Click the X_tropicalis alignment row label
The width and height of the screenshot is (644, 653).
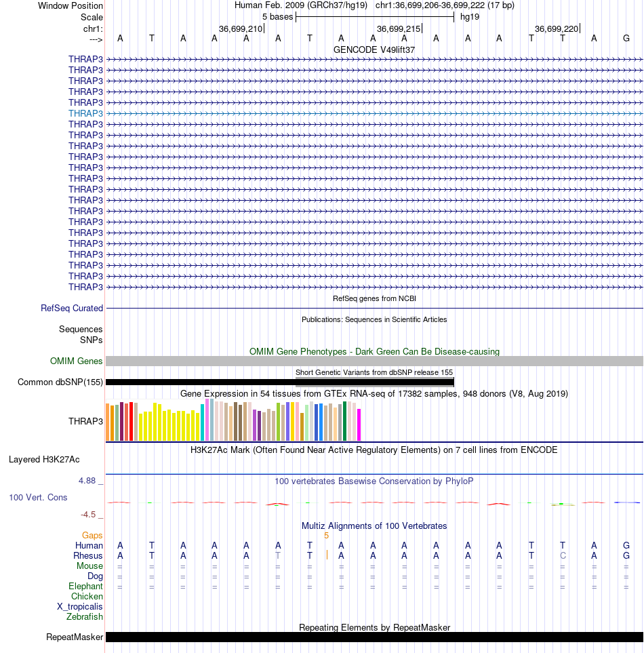click(x=79, y=607)
